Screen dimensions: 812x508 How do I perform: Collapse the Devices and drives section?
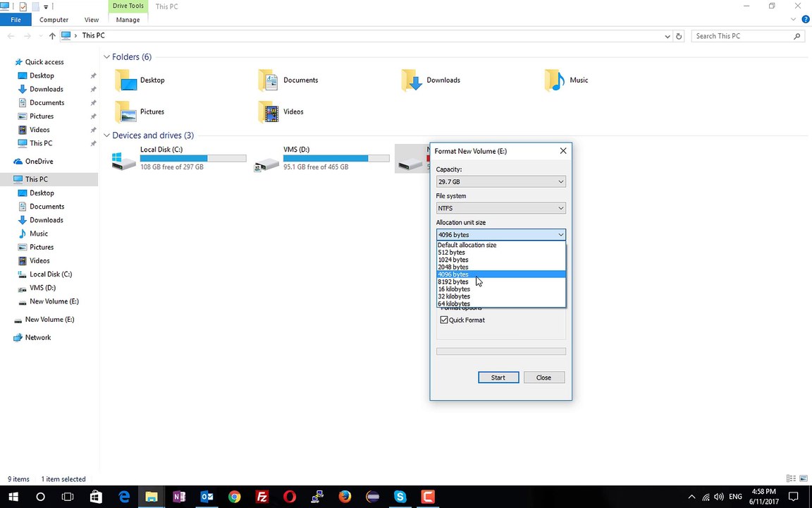[106, 135]
